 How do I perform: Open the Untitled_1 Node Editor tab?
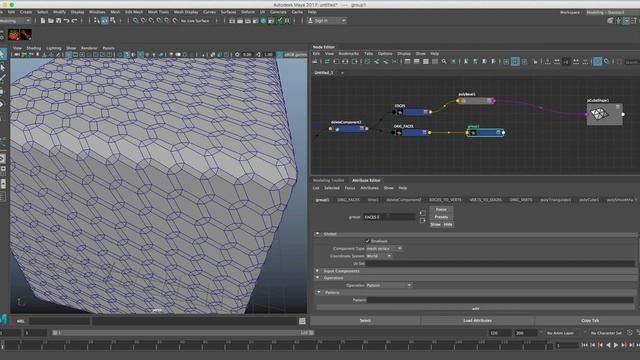point(324,73)
